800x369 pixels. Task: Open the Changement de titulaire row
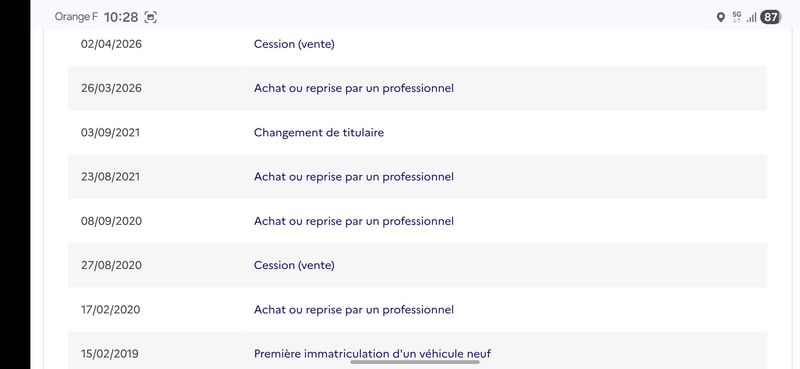pos(417,133)
